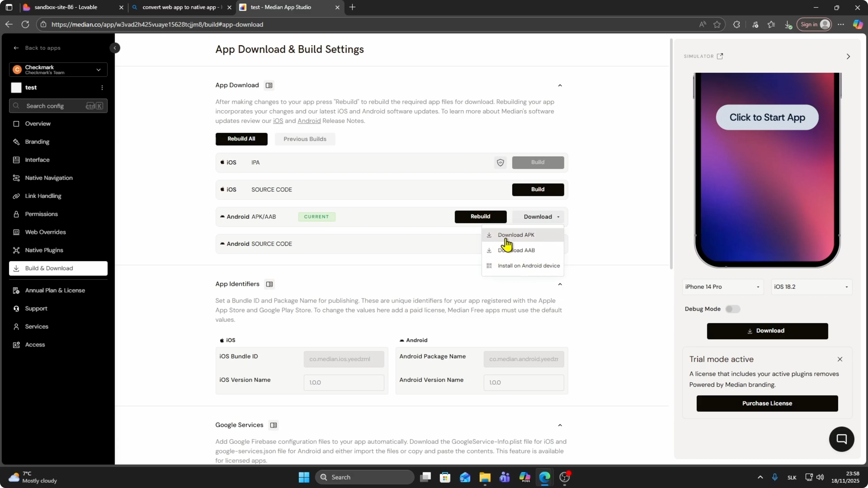
Task: Go to Native Plugins in the sidebar
Action: (x=58, y=250)
